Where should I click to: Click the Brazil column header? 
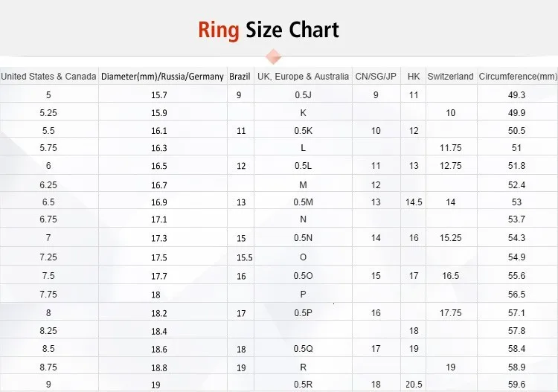tap(240, 77)
